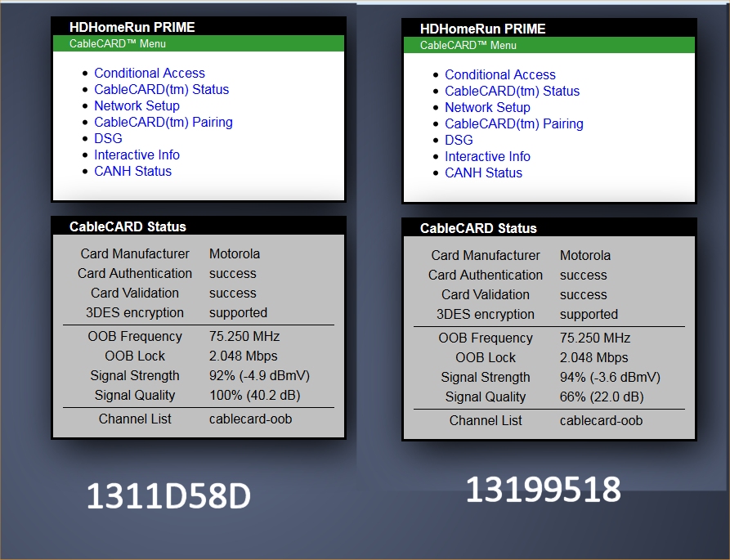730x560 pixels.
Task: View CANH Status for device 13199518
Action: pos(483,172)
